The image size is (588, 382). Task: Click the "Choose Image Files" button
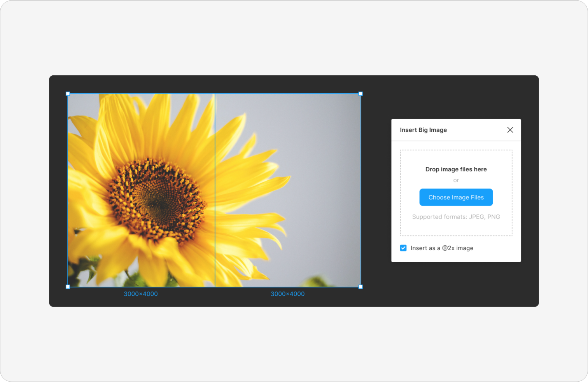(456, 197)
